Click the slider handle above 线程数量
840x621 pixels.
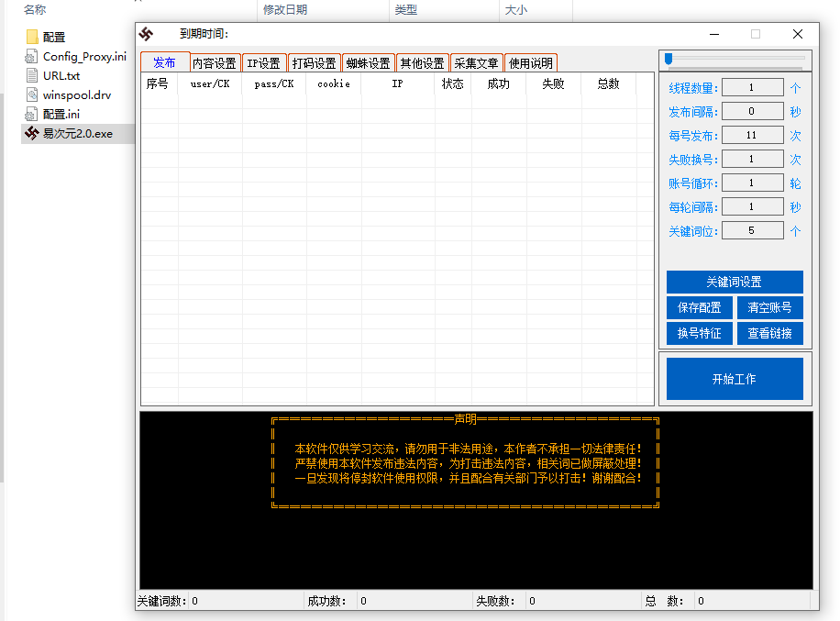click(669, 59)
